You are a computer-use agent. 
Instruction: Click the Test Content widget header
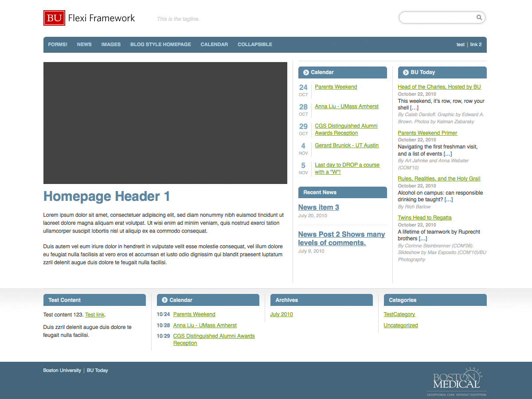pos(94,300)
